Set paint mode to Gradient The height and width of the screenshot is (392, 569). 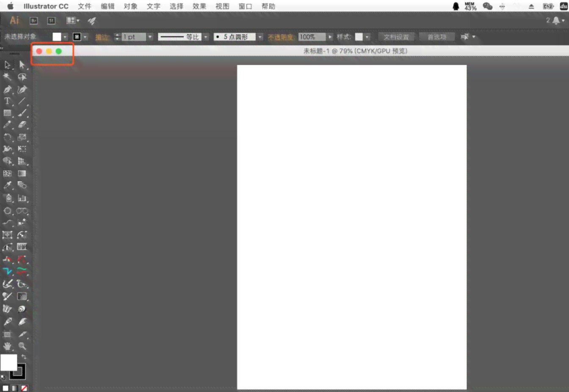[15, 388]
